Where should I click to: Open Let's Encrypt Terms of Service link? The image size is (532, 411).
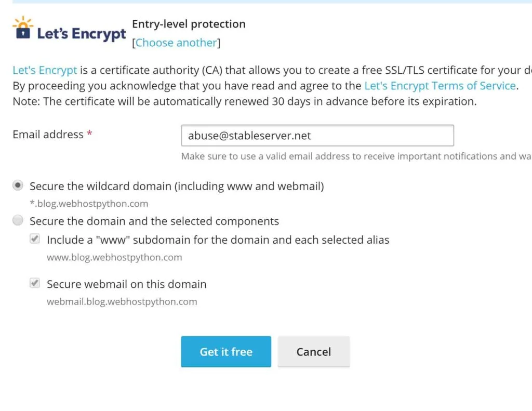tap(440, 86)
